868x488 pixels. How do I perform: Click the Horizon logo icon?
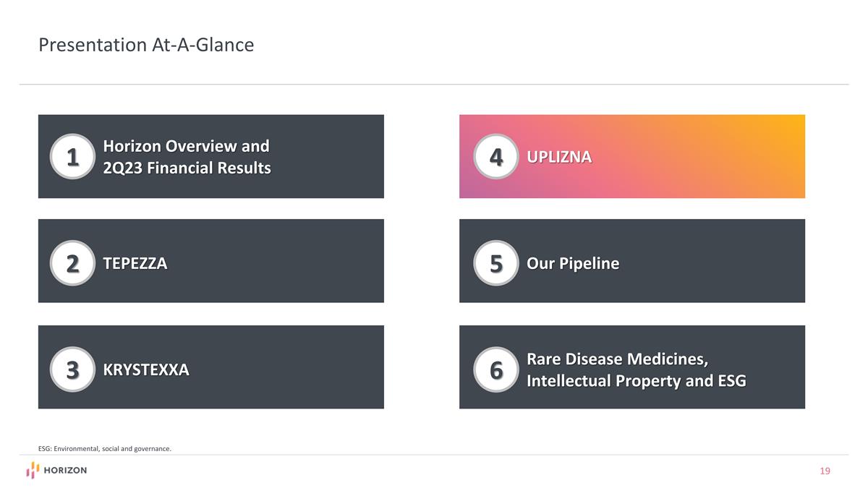coord(33,471)
